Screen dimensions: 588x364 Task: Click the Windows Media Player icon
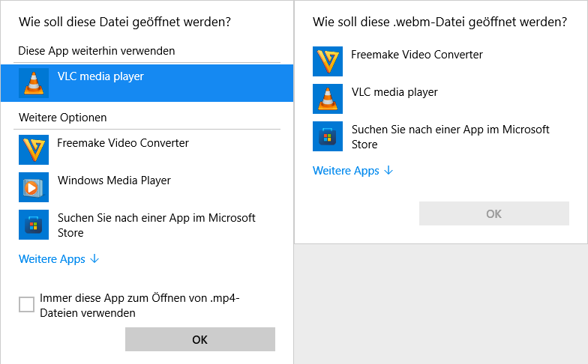tap(34, 187)
